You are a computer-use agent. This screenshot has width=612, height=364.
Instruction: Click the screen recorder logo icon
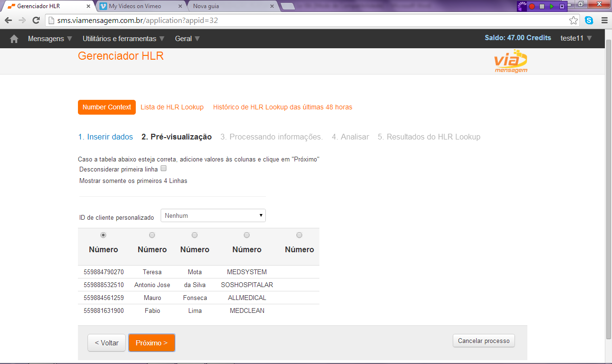tap(522, 6)
